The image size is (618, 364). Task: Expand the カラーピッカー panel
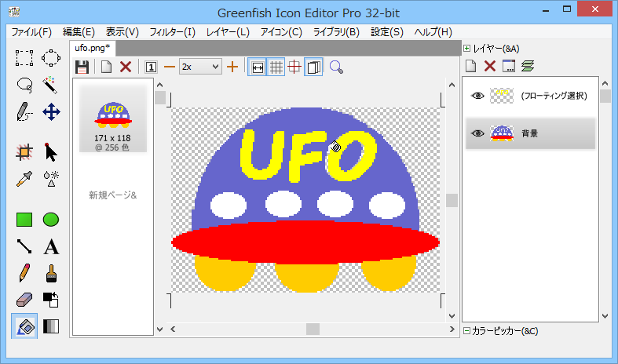pos(467,331)
